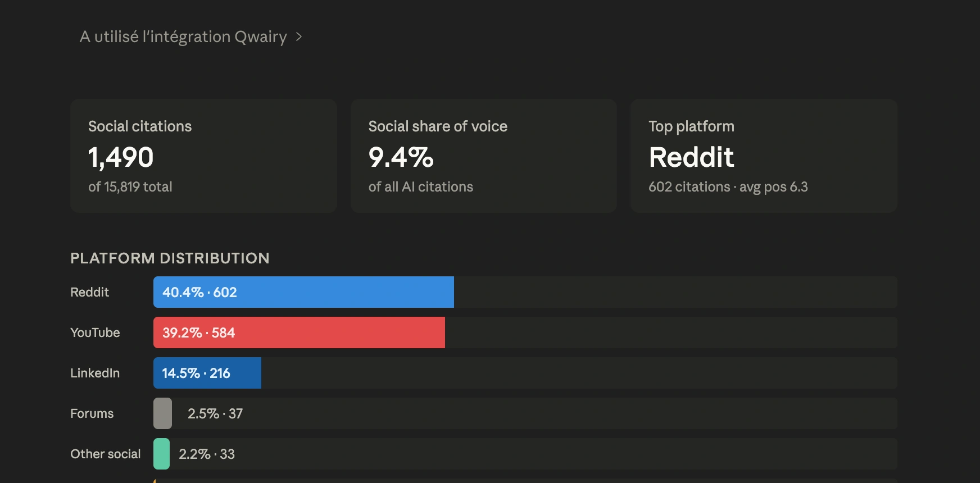This screenshot has width=980, height=483.
Task: Select the YouTube row label
Action: coord(95,332)
